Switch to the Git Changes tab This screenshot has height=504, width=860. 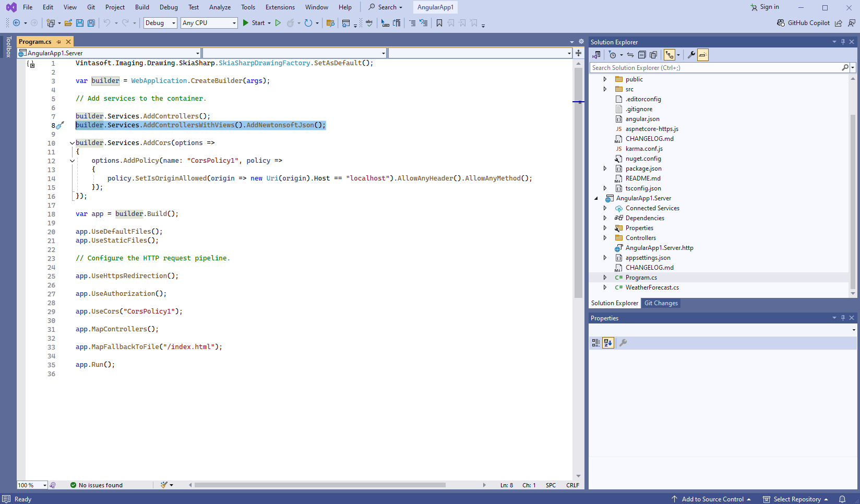tap(661, 303)
